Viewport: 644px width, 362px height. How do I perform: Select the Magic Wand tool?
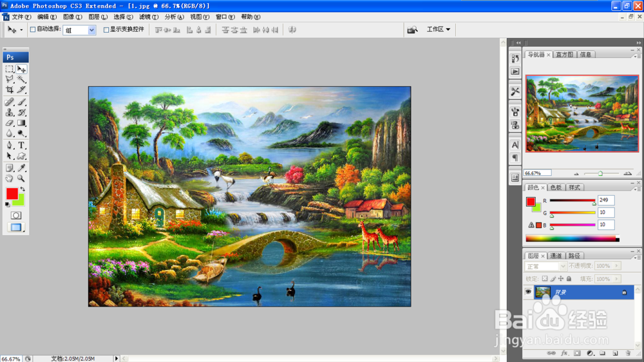tap(21, 79)
